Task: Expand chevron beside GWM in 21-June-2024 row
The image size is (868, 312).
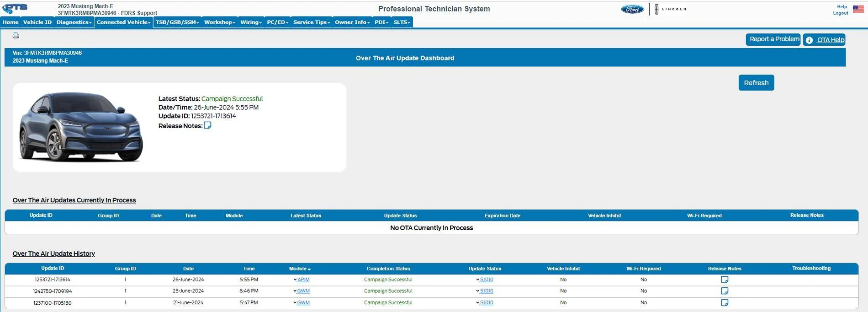Action: 295,302
